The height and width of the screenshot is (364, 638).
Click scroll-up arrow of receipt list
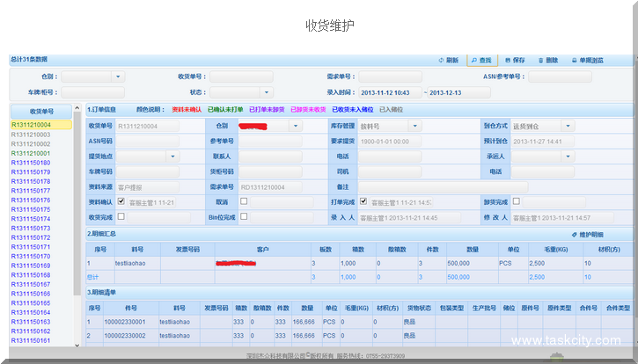[77, 108]
